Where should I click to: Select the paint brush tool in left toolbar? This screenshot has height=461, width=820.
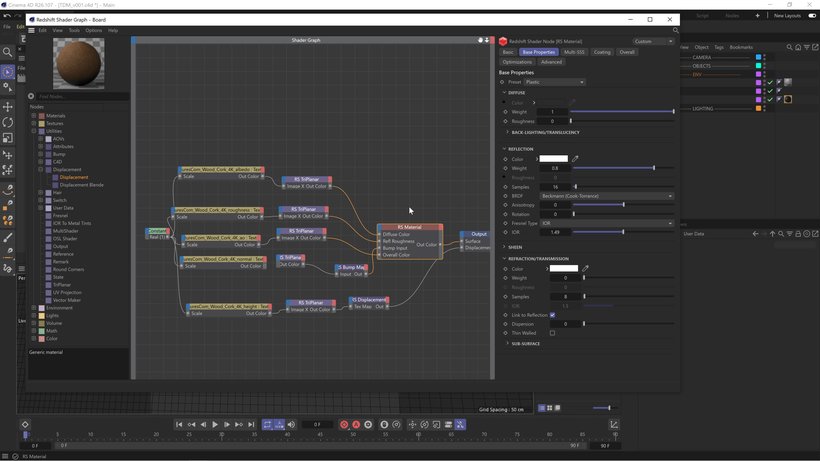7,238
